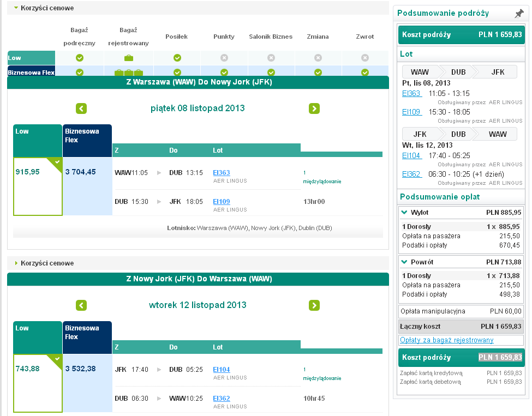Open flight EI363 details in outbound table
The image size is (532, 416).
221,173
